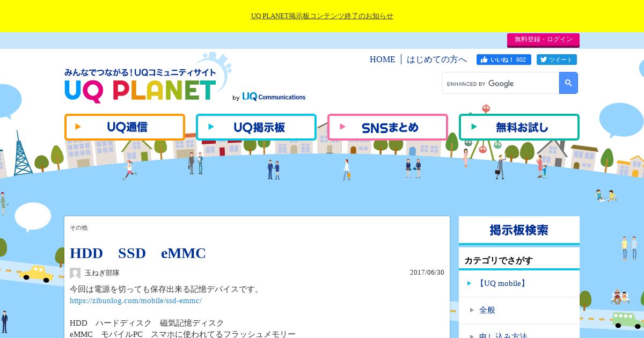Click the post title HDD SSD eMMC
This screenshot has width=644, height=338.
tap(138, 253)
